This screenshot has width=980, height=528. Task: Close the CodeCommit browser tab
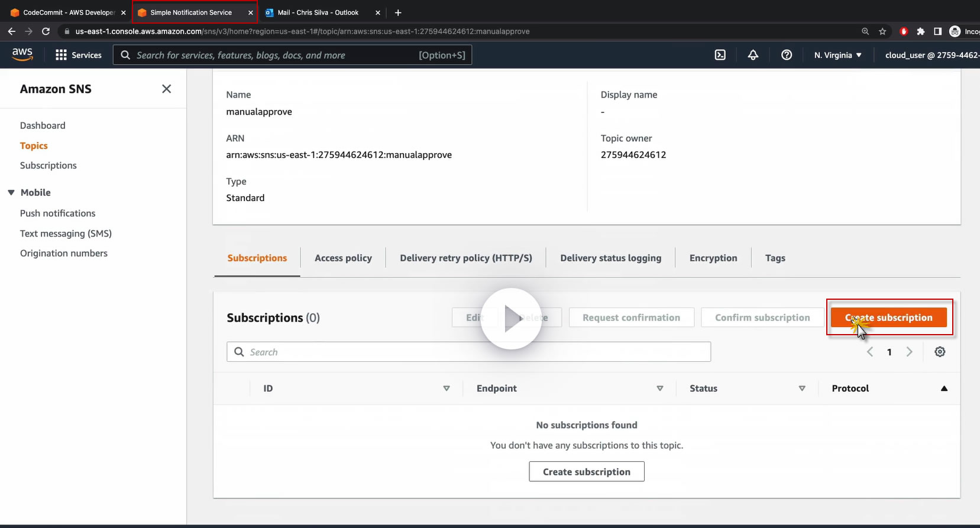[124, 12]
